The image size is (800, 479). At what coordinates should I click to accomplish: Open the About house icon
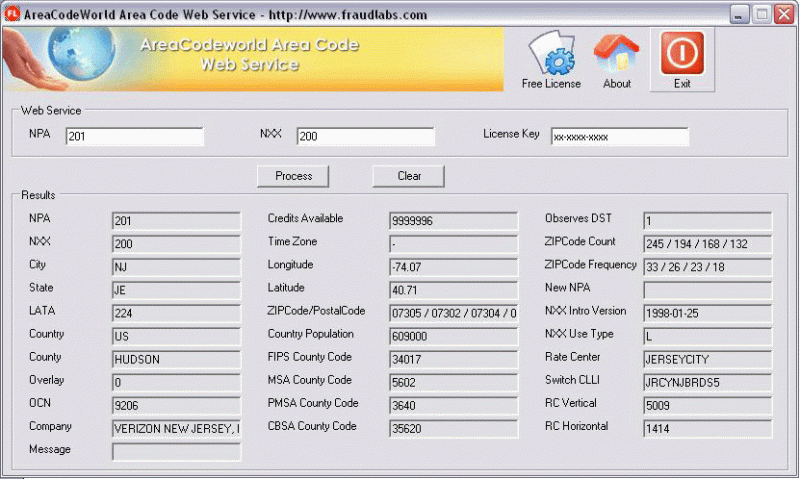[617, 55]
